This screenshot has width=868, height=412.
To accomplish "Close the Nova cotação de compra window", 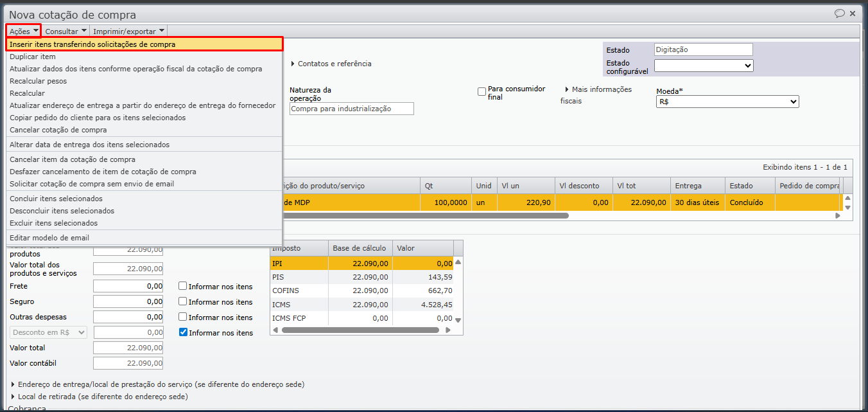I will [853, 13].
